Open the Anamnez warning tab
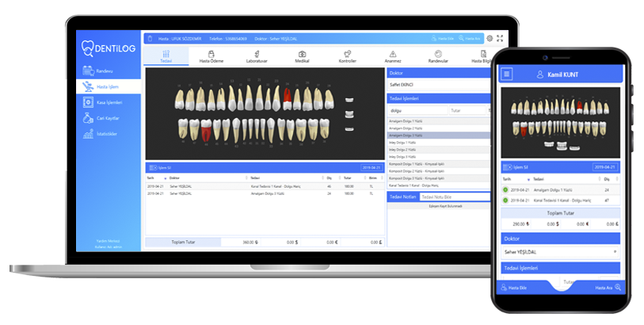644x325 pixels. (x=393, y=56)
